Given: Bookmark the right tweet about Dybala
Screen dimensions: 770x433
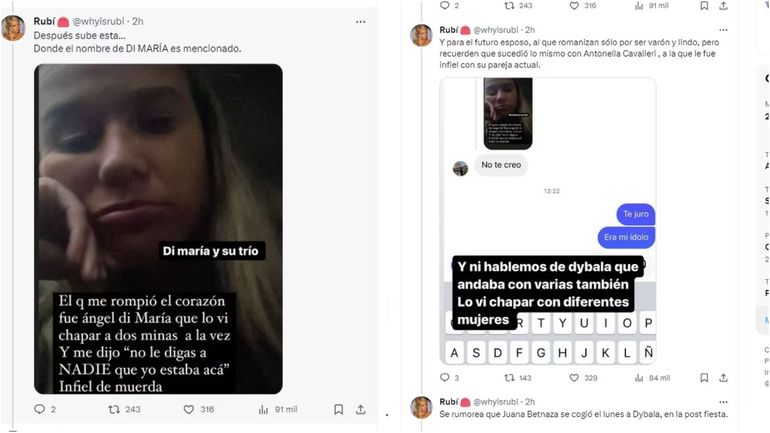Looking at the screenshot, I should [x=704, y=378].
